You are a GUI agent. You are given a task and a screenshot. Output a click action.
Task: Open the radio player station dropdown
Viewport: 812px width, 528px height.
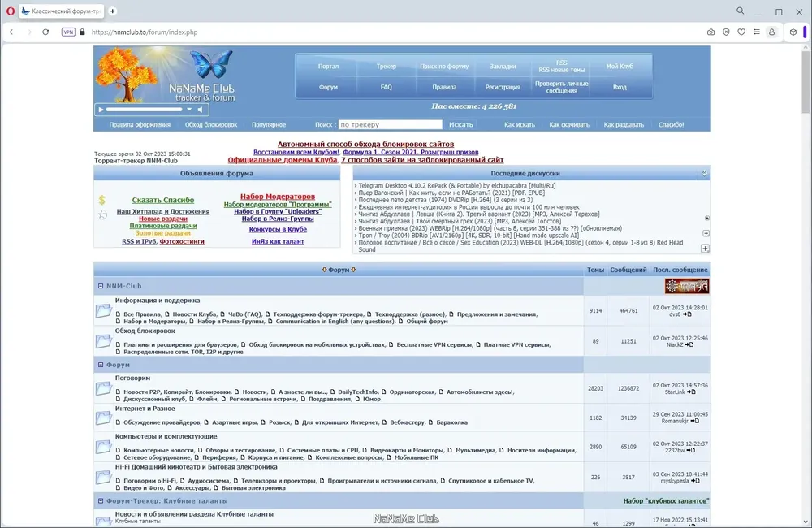[x=189, y=110]
